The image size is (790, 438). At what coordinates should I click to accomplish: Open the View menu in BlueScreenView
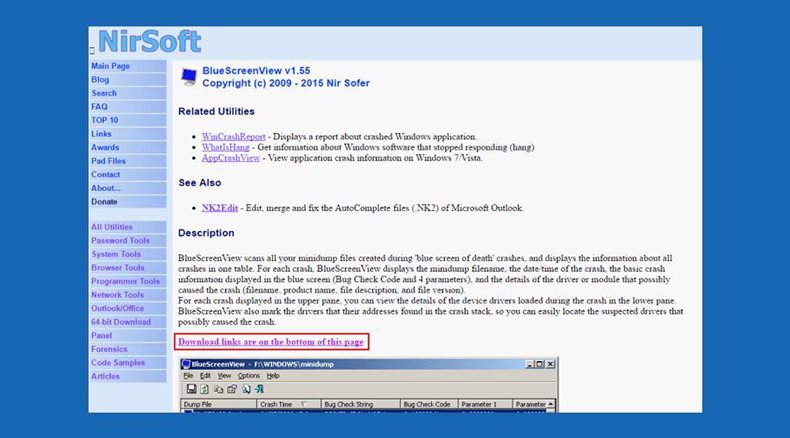click(224, 376)
